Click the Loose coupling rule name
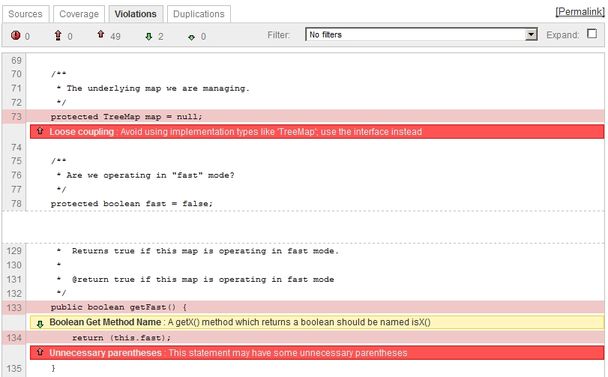Image resolution: width=608 pixels, height=377 pixels. 82,131
